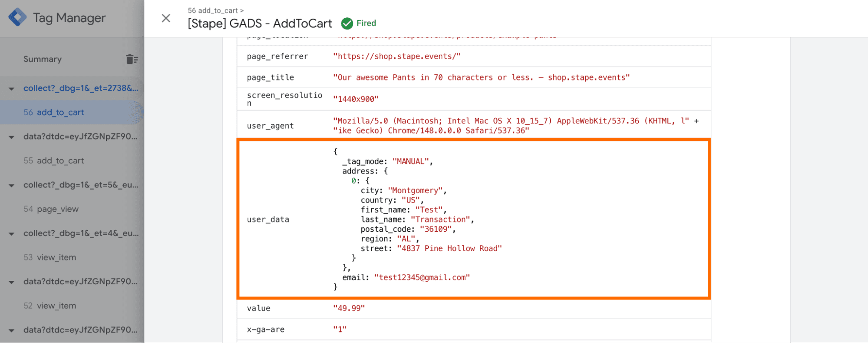Click the city "Montgomery" line

click(x=403, y=190)
